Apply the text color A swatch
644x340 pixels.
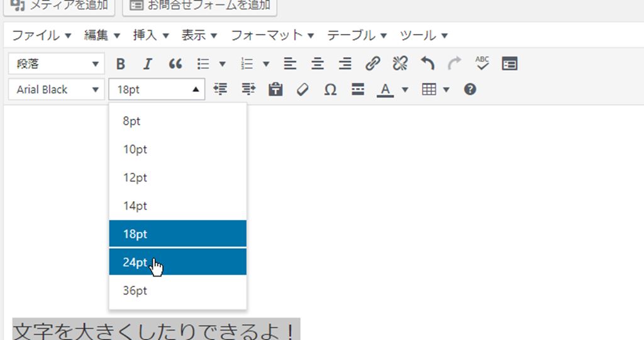(x=385, y=89)
